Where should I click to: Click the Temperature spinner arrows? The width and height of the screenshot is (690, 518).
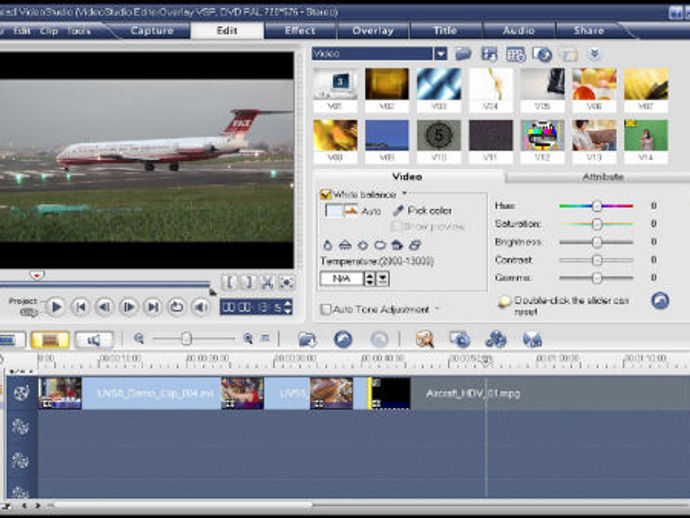point(370,279)
